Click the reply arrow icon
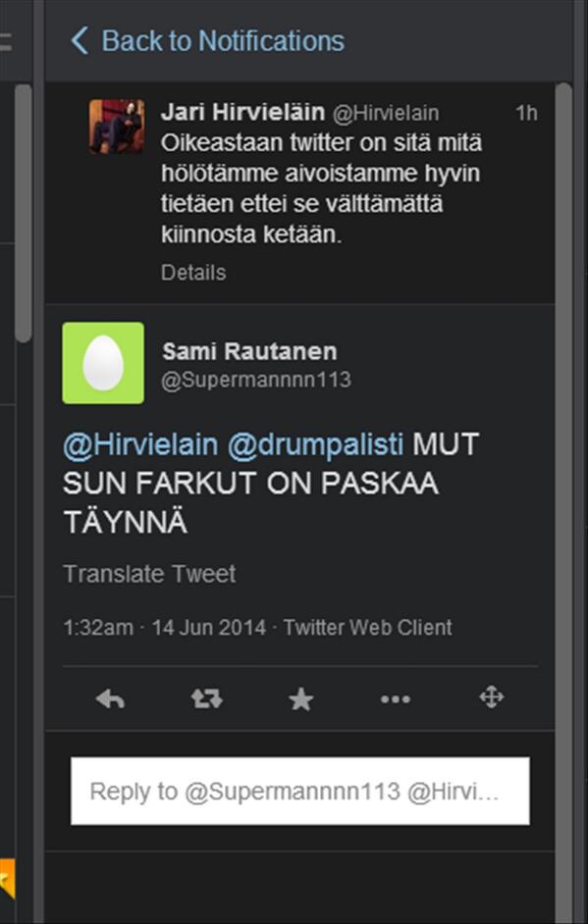Viewport: 588px width, 924px height. coord(110,699)
